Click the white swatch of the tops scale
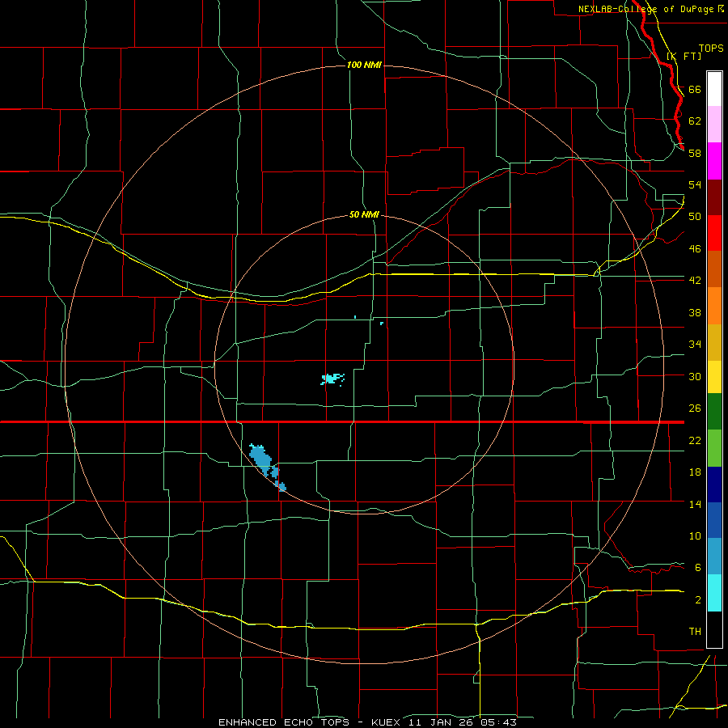 (x=714, y=89)
